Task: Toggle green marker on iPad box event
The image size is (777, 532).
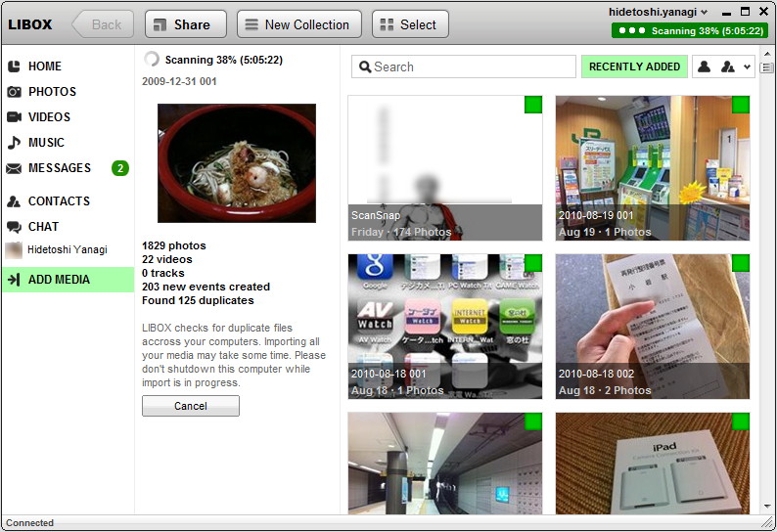Action: click(741, 421)
